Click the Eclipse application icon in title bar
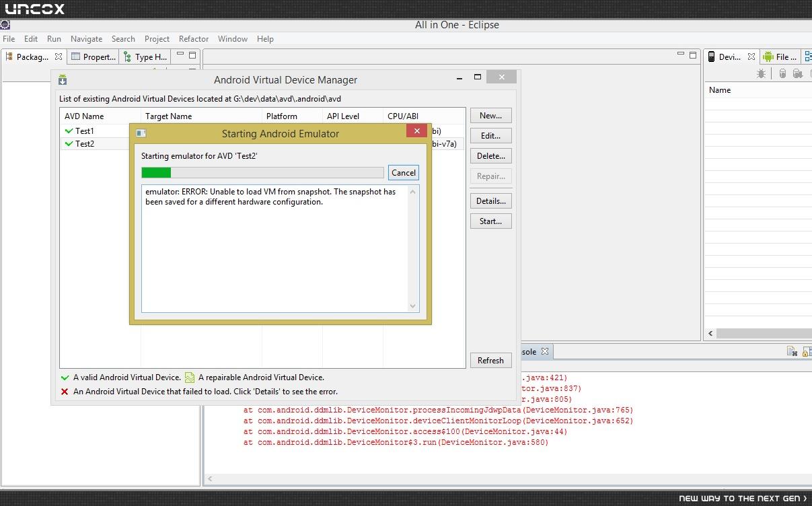Viewport: 812px width, 506px height. point(5,25)
